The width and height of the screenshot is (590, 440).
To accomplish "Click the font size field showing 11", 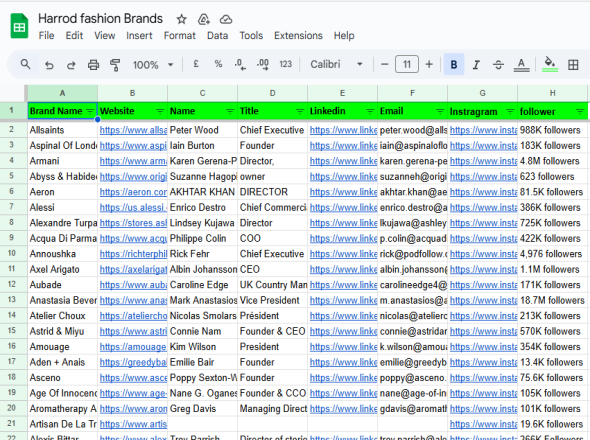I will [x=407, y=64].
